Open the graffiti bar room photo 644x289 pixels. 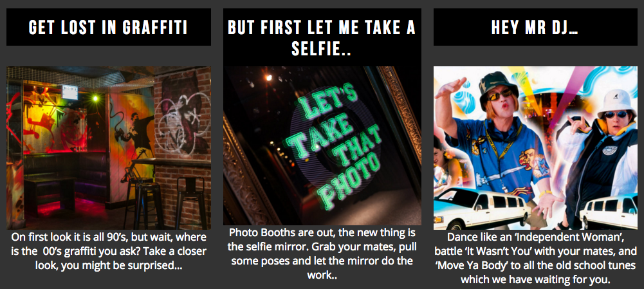[x=109, y=148]
